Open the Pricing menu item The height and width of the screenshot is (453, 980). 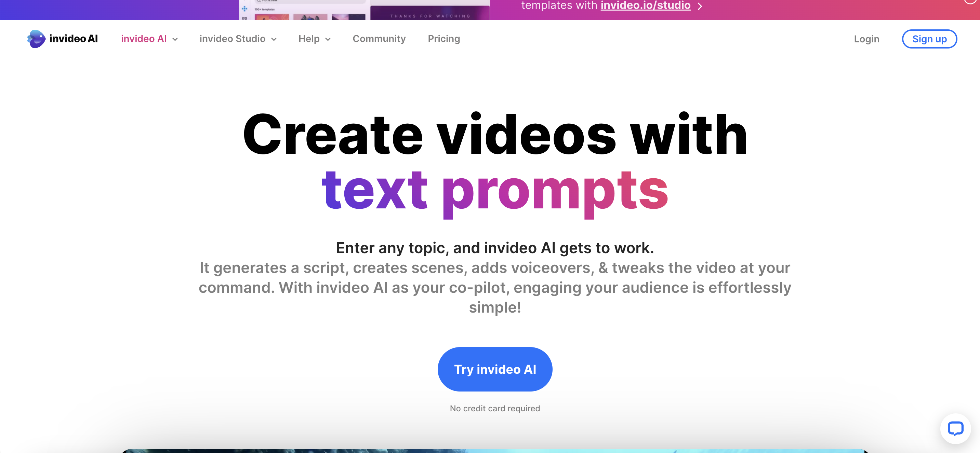coord(444,39)
